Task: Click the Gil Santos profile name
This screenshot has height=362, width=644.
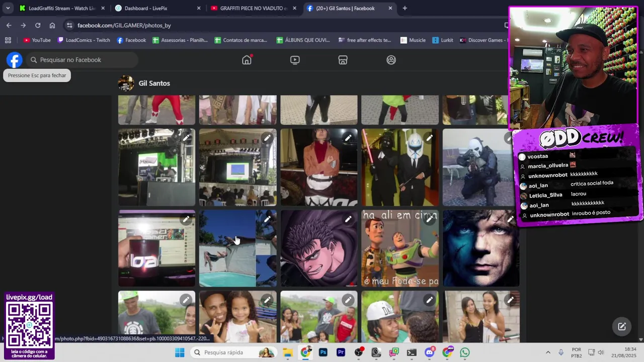Action: tap(154, 83)
